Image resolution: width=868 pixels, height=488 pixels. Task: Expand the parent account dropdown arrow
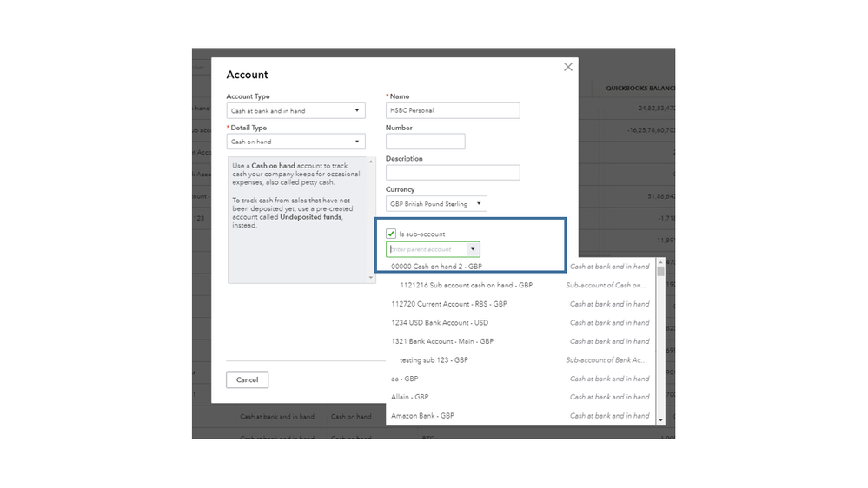coord(473,249)
